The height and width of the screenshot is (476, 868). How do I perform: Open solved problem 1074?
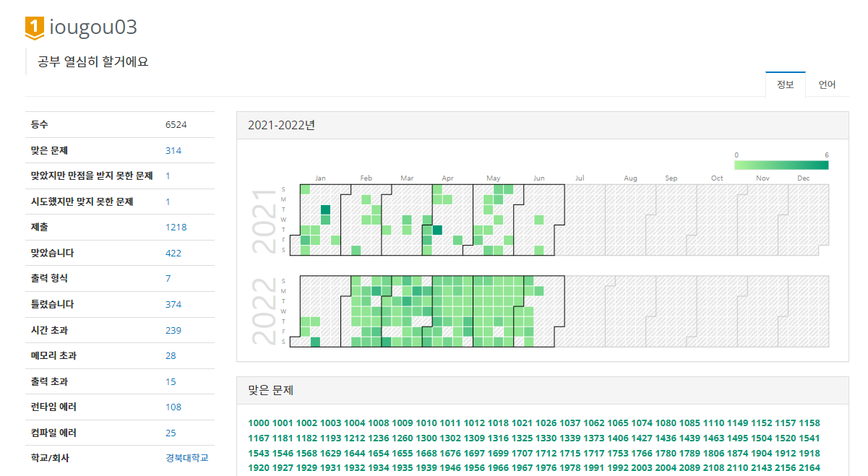[643, 423]
